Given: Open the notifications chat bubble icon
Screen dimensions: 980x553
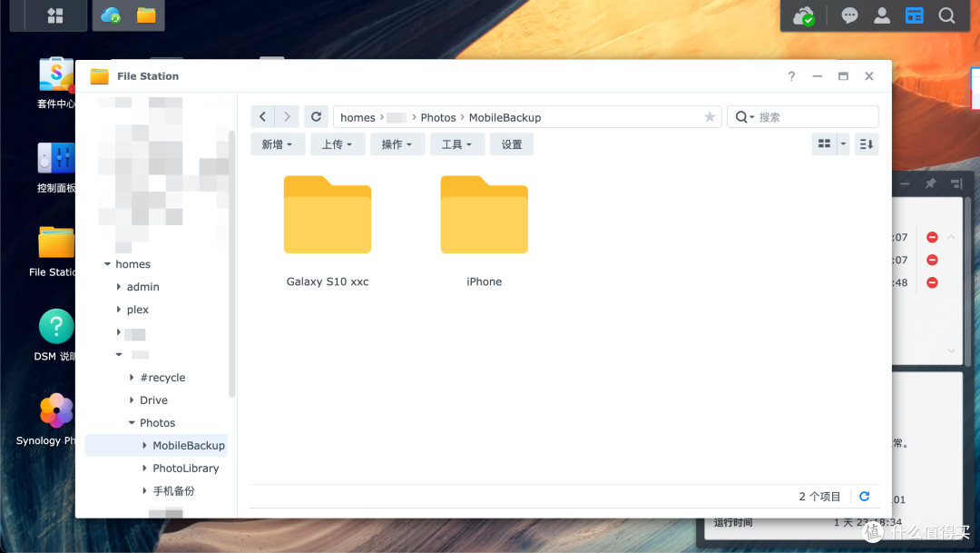Looking at the screenshot, I should [x=849, y=15].
